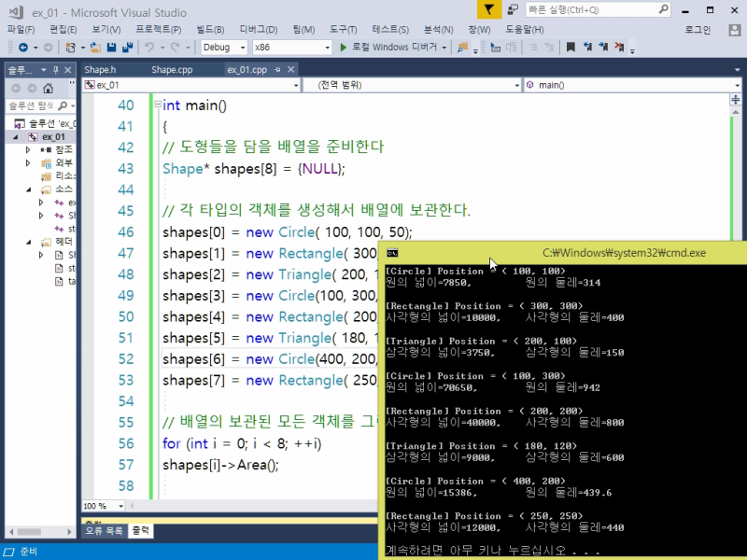747x560 pixels.
Task: Click the Home icon in Solution Explorer
Action: click(x=49, y=88)
